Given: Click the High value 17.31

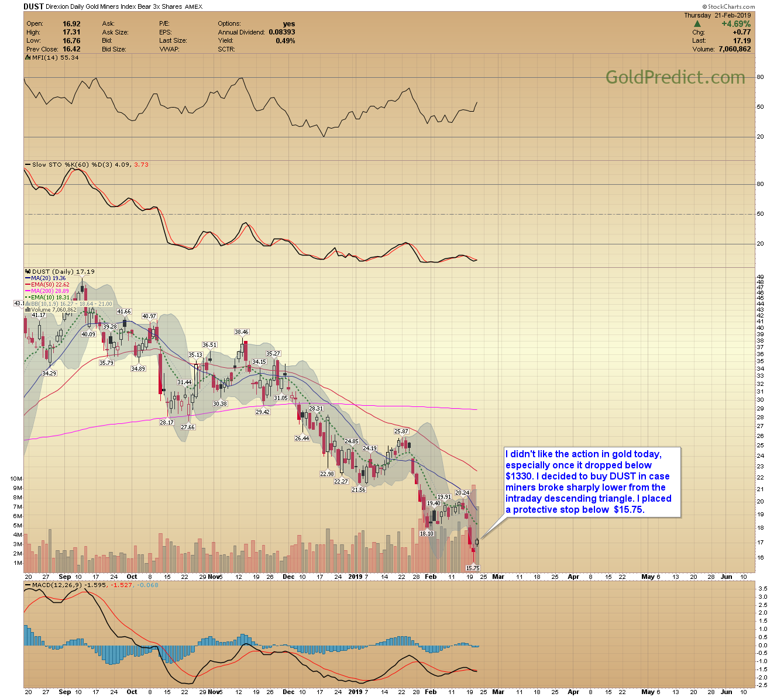Looking at the screenshot, I should tap(71, 33).
